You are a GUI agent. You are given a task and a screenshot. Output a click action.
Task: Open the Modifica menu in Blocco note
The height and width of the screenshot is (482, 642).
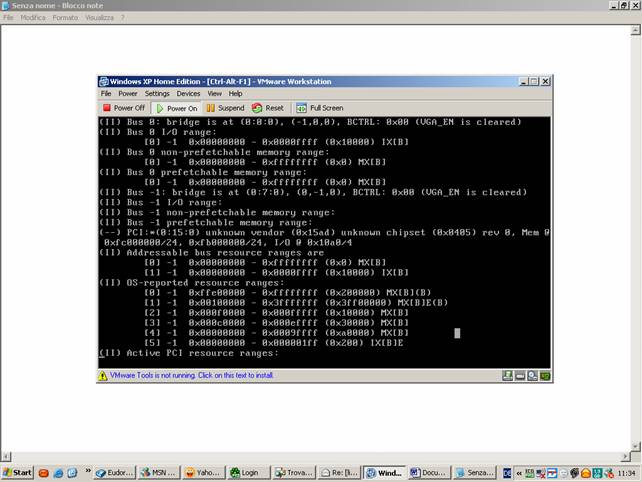click(33, 17)
